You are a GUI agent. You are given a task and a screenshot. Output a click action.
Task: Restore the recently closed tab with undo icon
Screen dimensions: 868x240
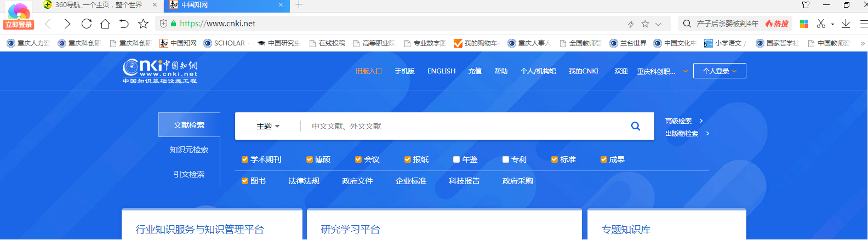[124, 24]
